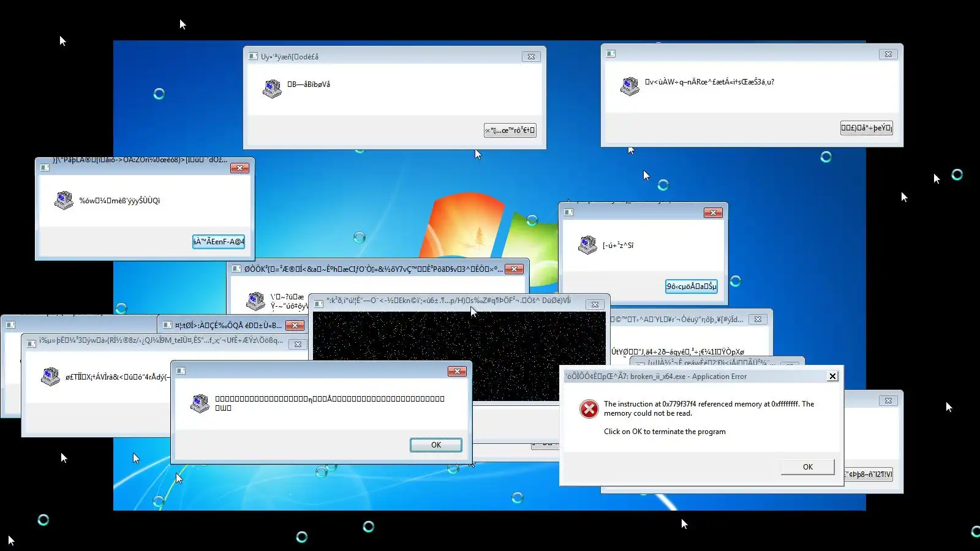This screenshot has height=551, width=980.
Task: Close the dialog hidden behind Application Error's right edge
Action: coord(888,400)
